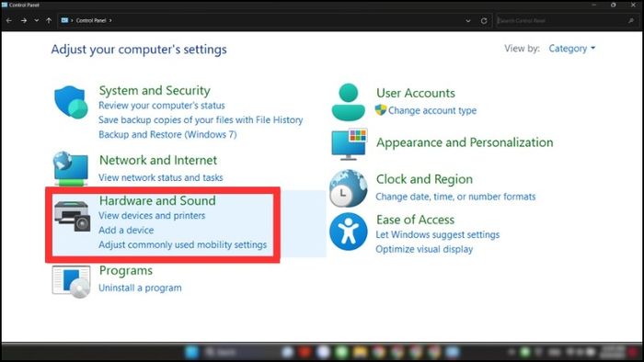The height and width of the screenshot is (362, 644).
Task: Click Change account type link
Action: (432, 110)
